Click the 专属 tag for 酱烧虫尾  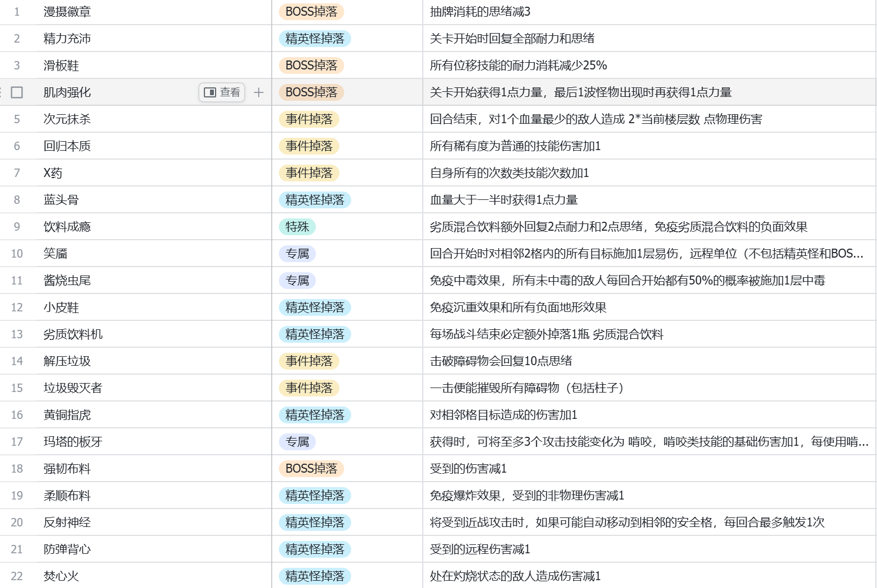[297, 281]
